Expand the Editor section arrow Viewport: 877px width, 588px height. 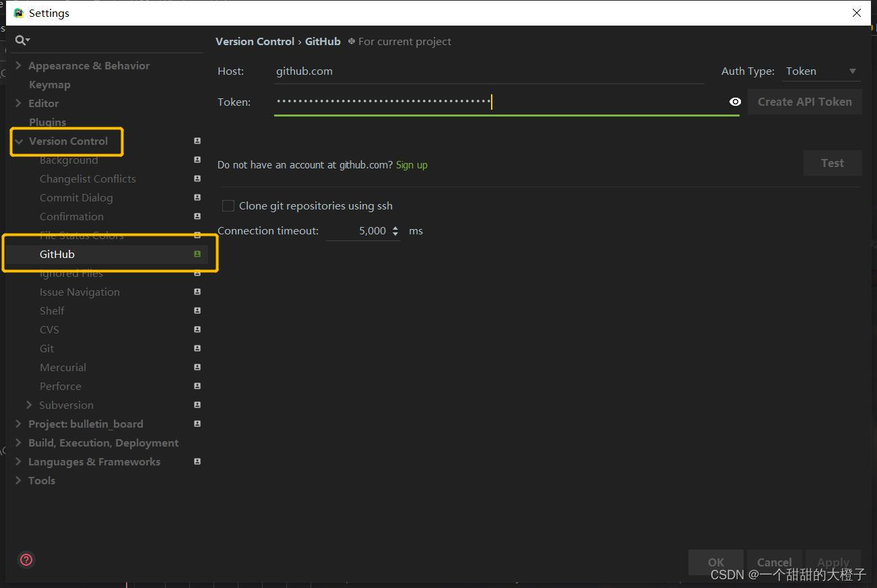[18, 103]
